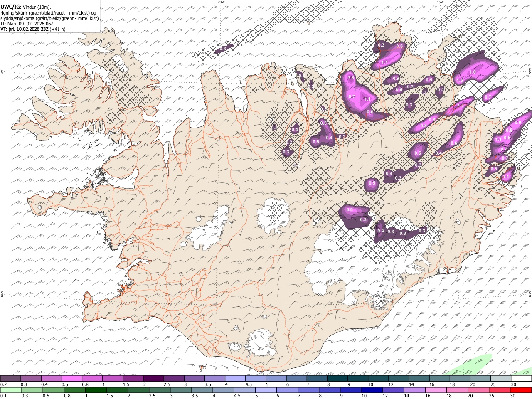Click the bright pink upper swatch at 0.5
The width and height of the screenshot is (532, 399).
pyautogui.click(x=72, y=378)
